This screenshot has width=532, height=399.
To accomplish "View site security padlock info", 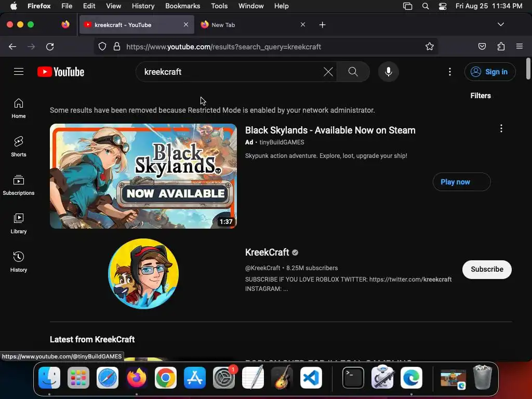I will (x=117, y=46).
